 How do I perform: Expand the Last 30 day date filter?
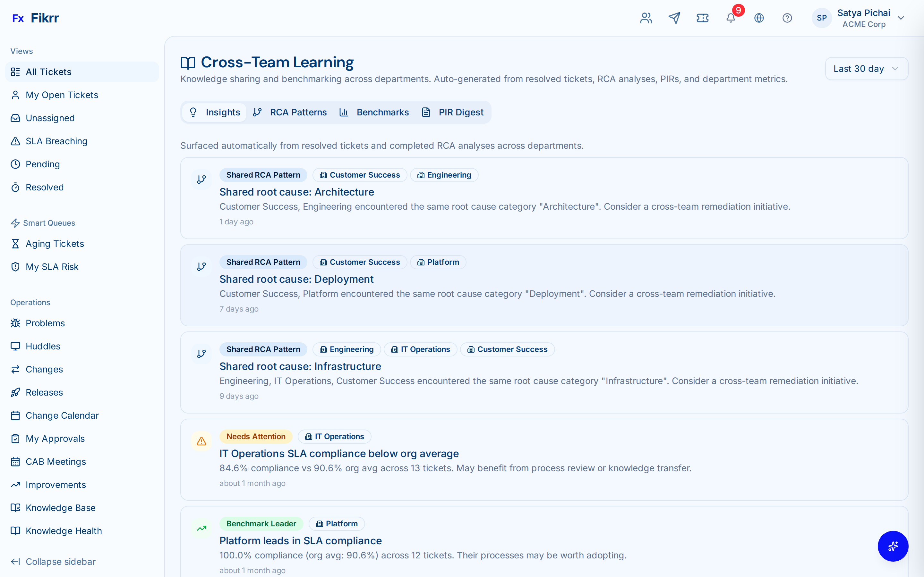[x=866, y=68]
